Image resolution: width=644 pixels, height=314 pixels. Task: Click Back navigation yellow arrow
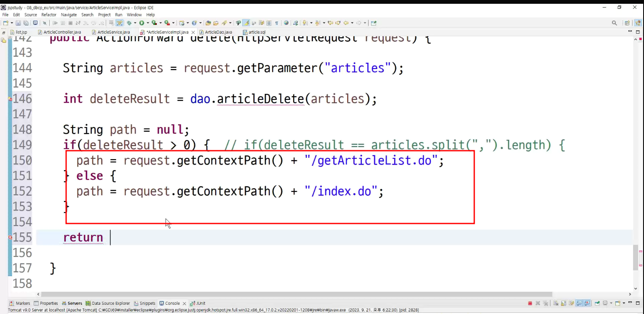coord(346,23)
